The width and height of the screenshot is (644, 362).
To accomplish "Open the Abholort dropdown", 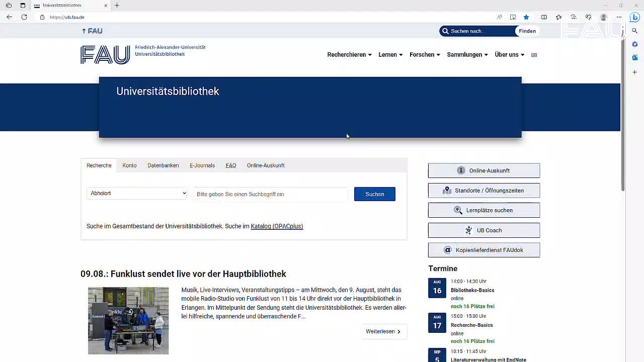I will pyautogui.click(x=137, y=194).
